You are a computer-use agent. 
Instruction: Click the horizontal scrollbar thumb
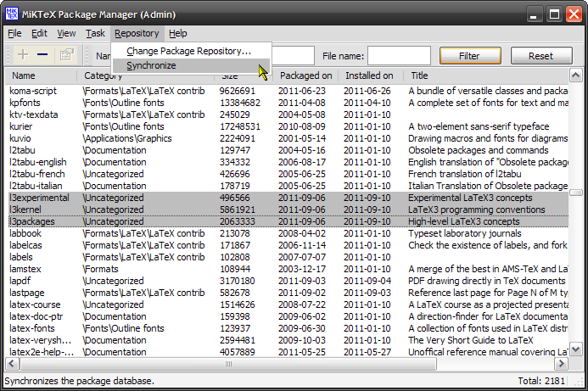pos(228,364)
